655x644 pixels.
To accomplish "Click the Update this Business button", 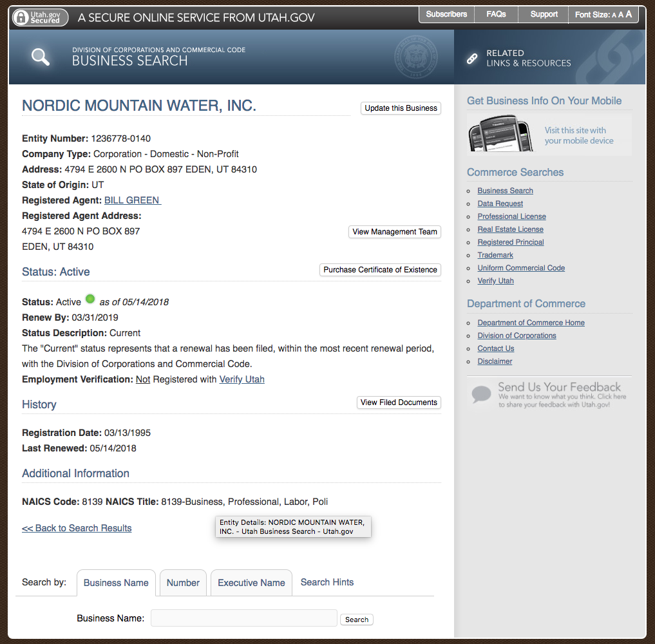I will 401,108.
